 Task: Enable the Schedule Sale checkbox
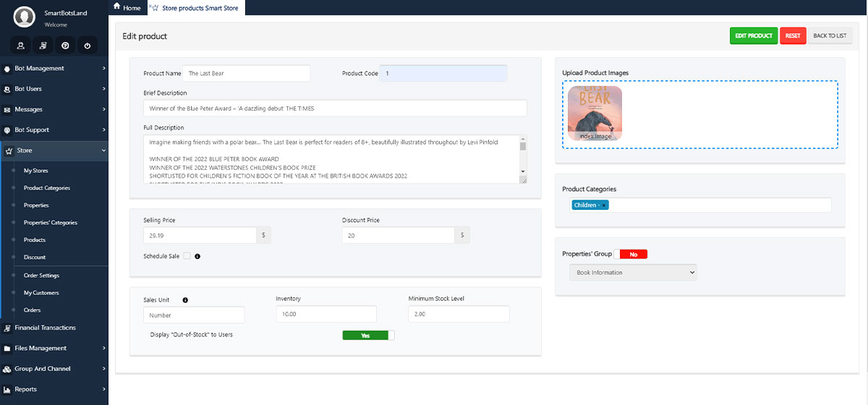(x=187, y=256)
